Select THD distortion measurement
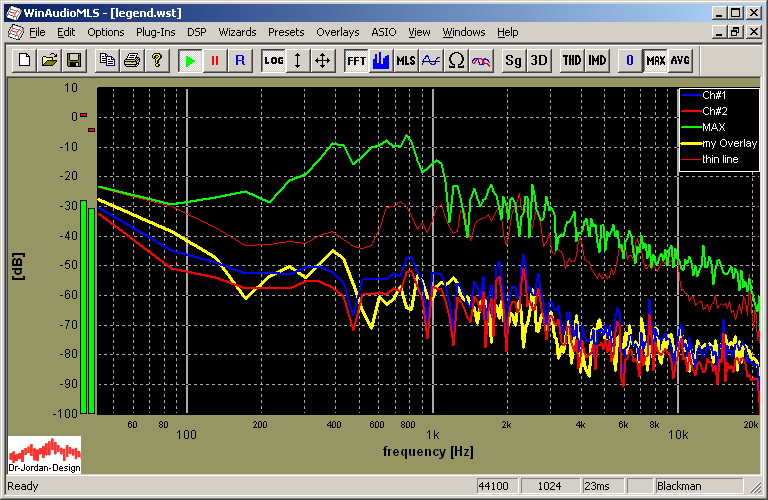The width and height of the screenshot is (768, 500). (571, 60)
